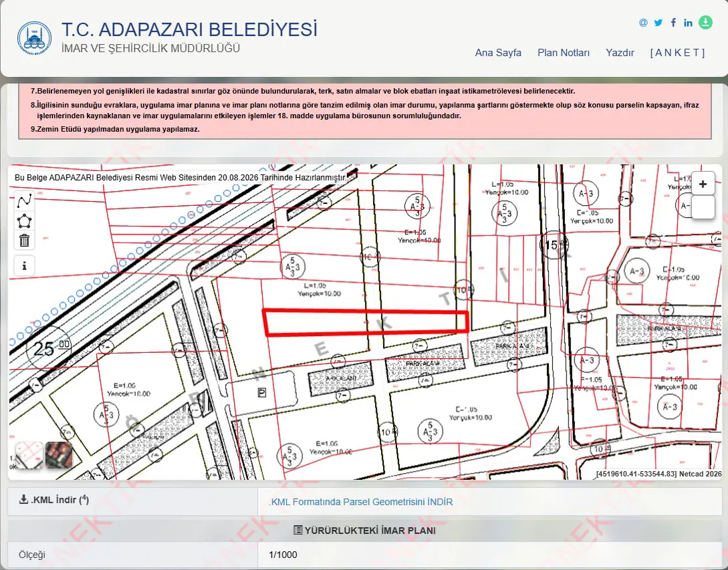Share the page via Facebook icon
Screen dimensions: 728x570
pyautogui.click(x=673, y=23)
